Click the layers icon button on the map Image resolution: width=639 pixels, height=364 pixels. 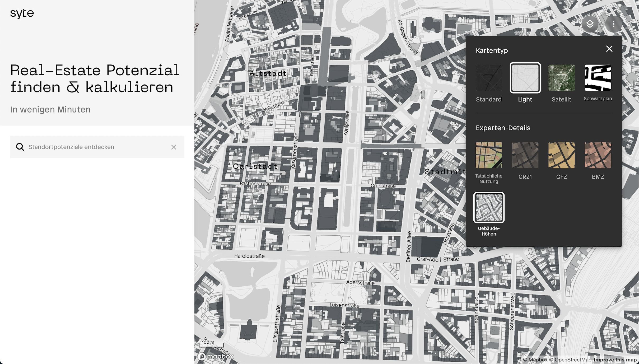[590, 24]
